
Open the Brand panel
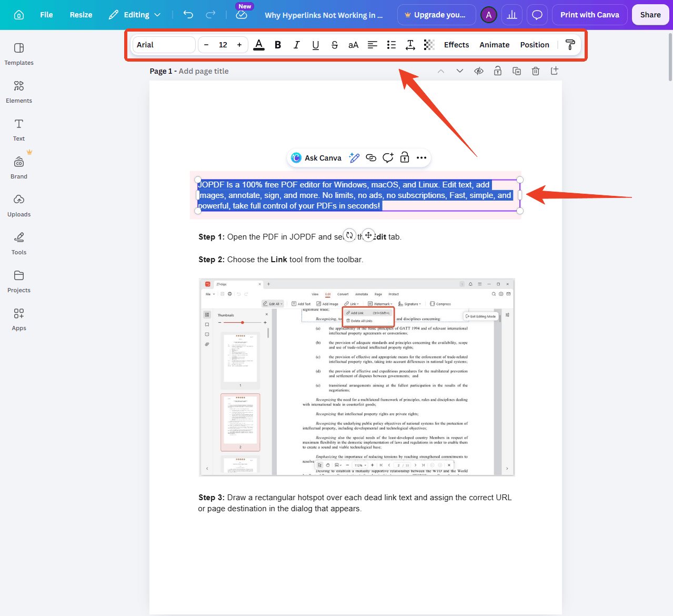click(x=19, y=167)
